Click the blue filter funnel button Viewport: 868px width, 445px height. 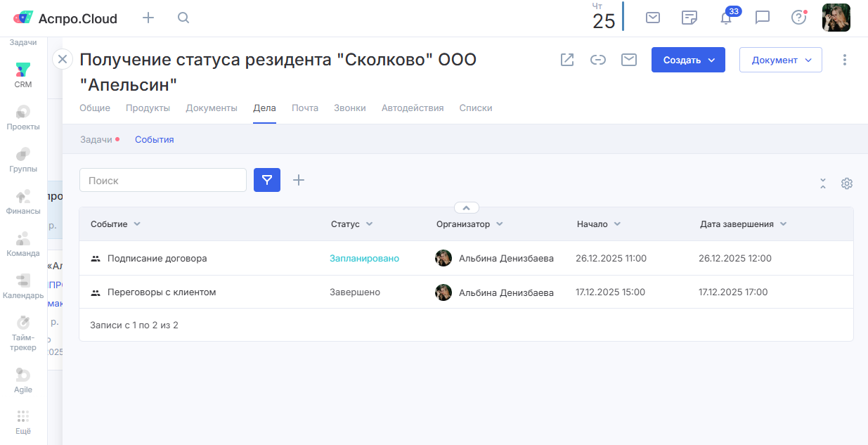267,180
